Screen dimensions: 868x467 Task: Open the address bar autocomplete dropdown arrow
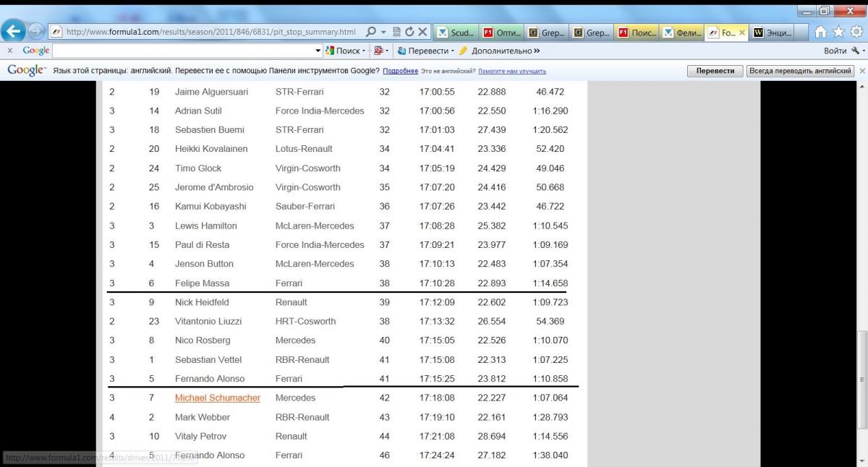[383, 33]
